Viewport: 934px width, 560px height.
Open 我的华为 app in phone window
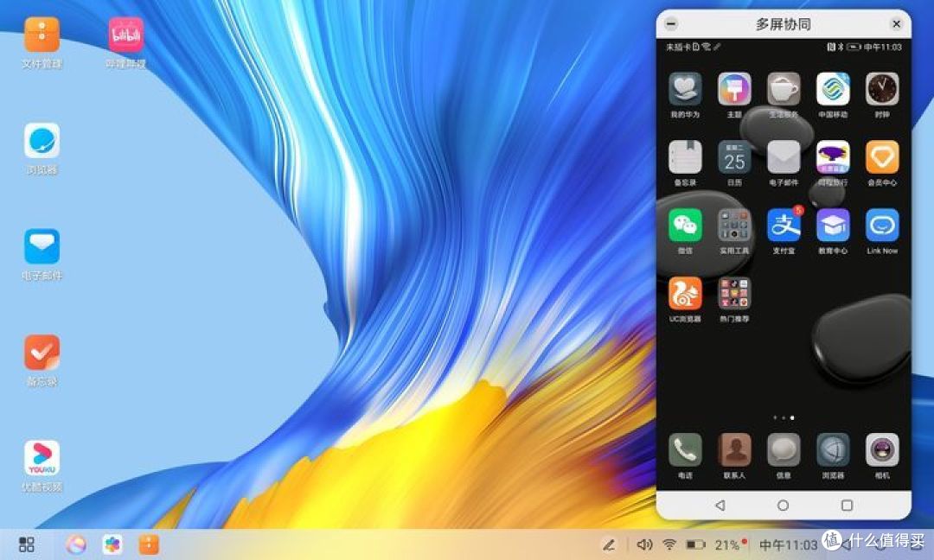coord(685,89)
